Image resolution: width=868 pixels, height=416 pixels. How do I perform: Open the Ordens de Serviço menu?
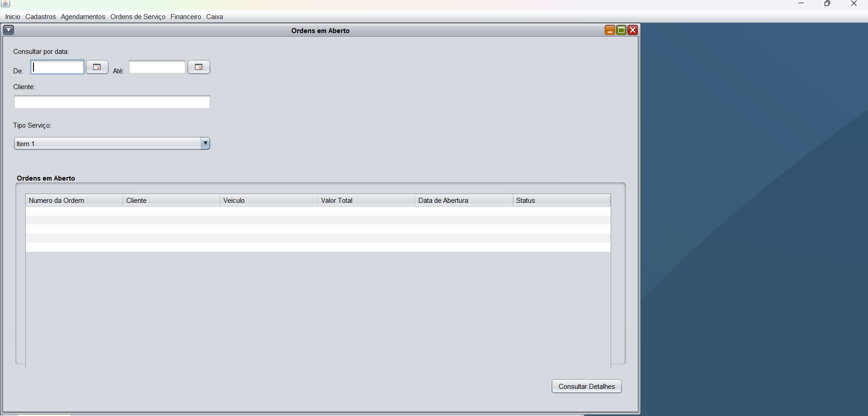138,17
